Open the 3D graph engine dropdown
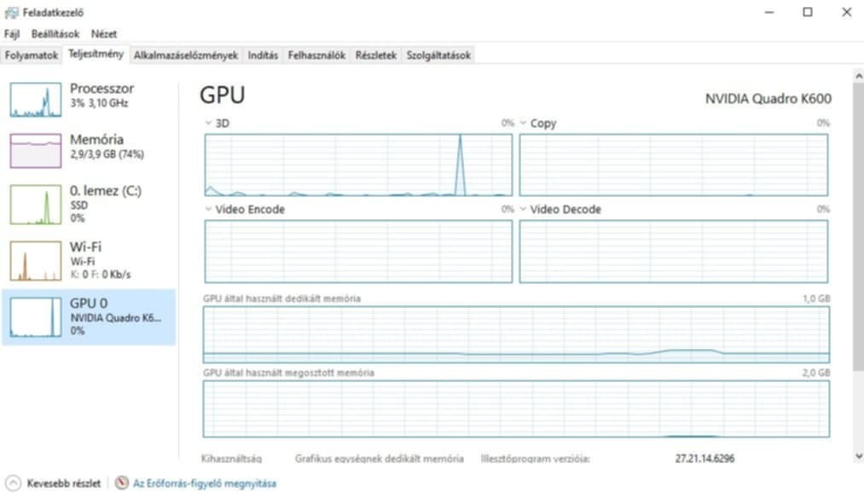The height and width of the screenshot is (504, 864). pos(209,123)
